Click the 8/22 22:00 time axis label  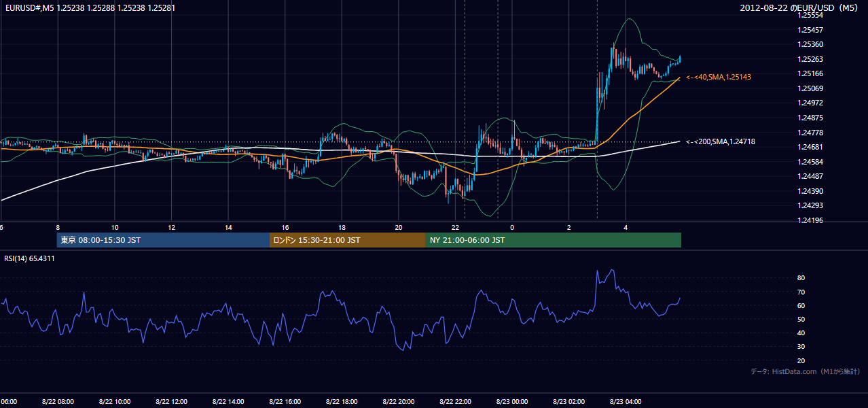pos(455,402)
